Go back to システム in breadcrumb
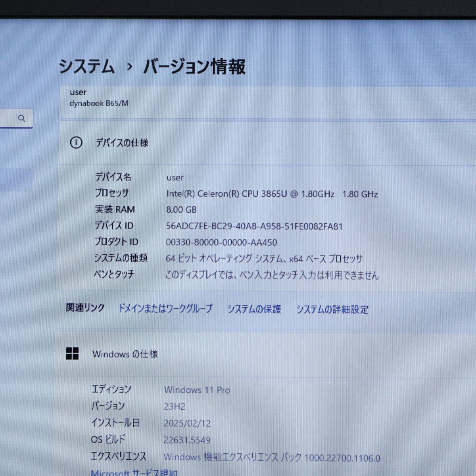Image resolution: width=476 pixels, height=476 pixels. (x=87, y=66)
